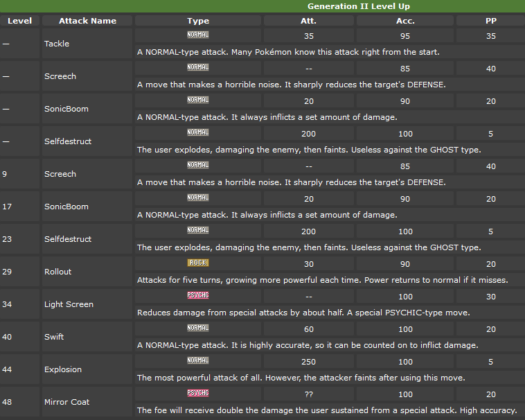Click Explosion description 'The most powerful attack of all'
Image resolution: width=525 pixels, height=420 pixels.
pyautogui.click(x=200, y=378)
